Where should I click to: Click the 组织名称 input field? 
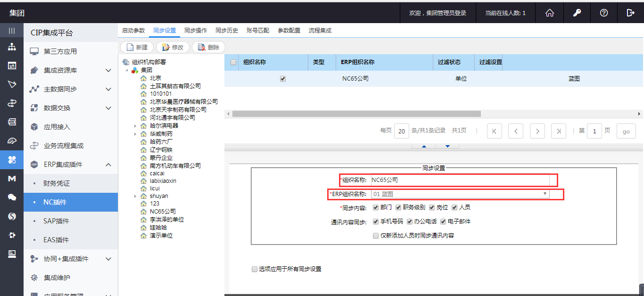(460, 180)
